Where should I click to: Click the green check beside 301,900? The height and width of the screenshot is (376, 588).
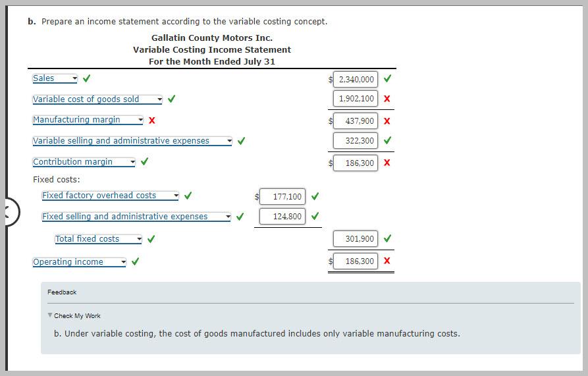387,238
